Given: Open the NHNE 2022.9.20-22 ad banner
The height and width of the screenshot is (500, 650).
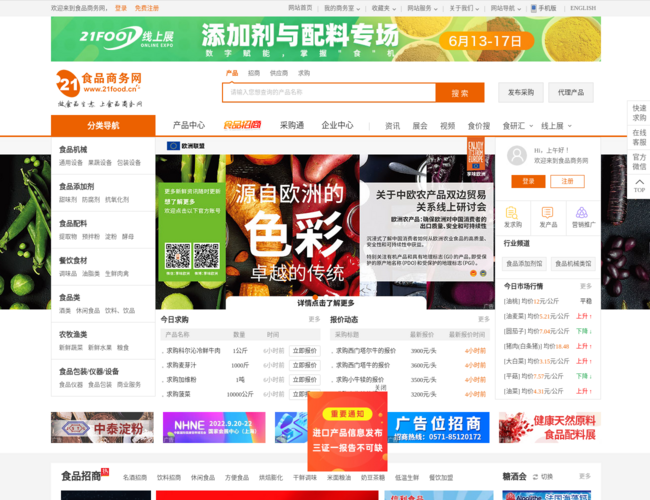Looking at the screenshot, I should click(214, 427).
